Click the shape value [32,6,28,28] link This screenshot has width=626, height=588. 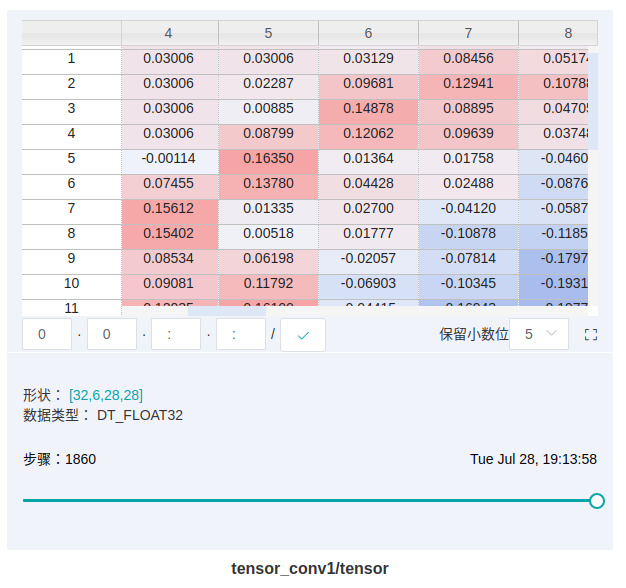[x=106, y=395]
